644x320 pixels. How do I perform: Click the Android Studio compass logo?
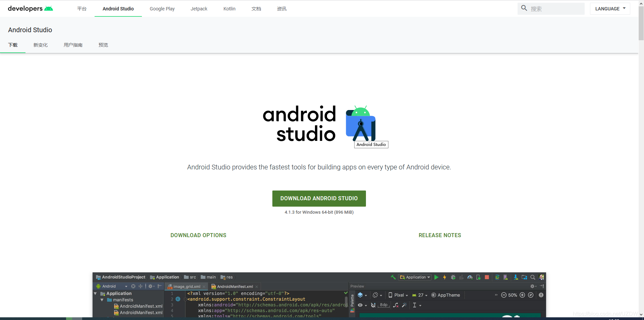coord(361,123)
